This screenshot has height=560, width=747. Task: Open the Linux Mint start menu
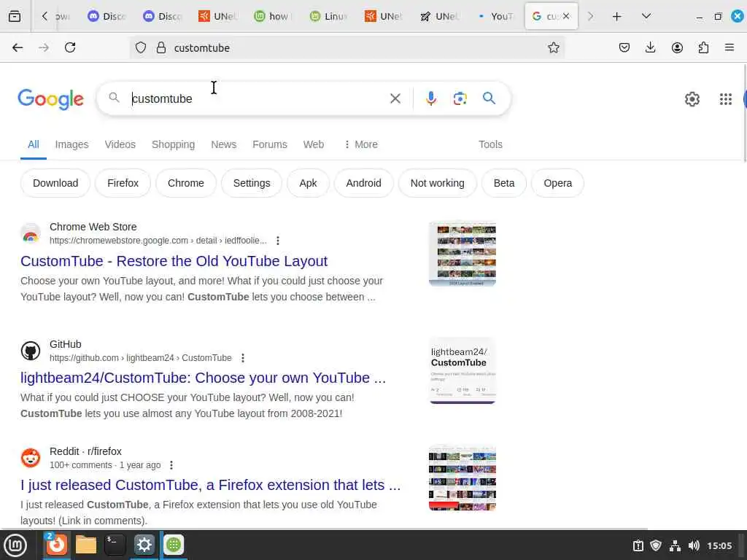pyautogui.click(x=15, y=545)
